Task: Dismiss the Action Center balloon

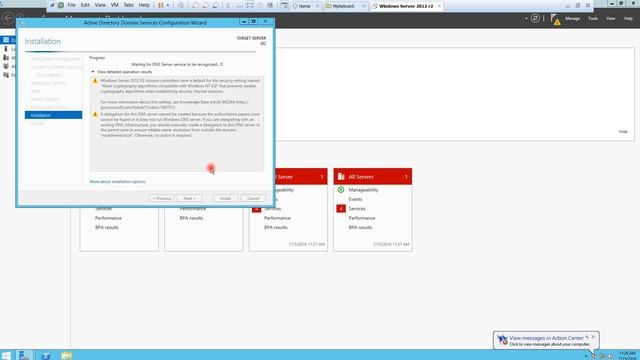Action: click(x=593, y=337)
